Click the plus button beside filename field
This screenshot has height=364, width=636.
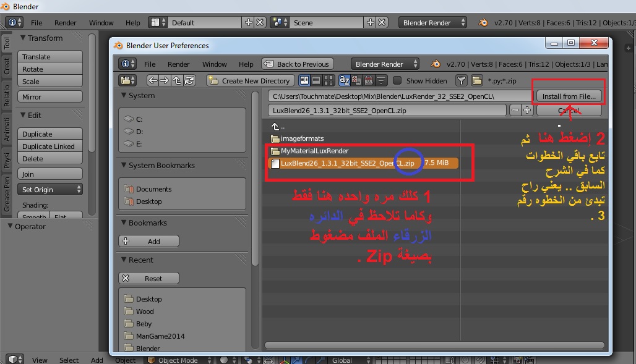(x=527, y=110)
